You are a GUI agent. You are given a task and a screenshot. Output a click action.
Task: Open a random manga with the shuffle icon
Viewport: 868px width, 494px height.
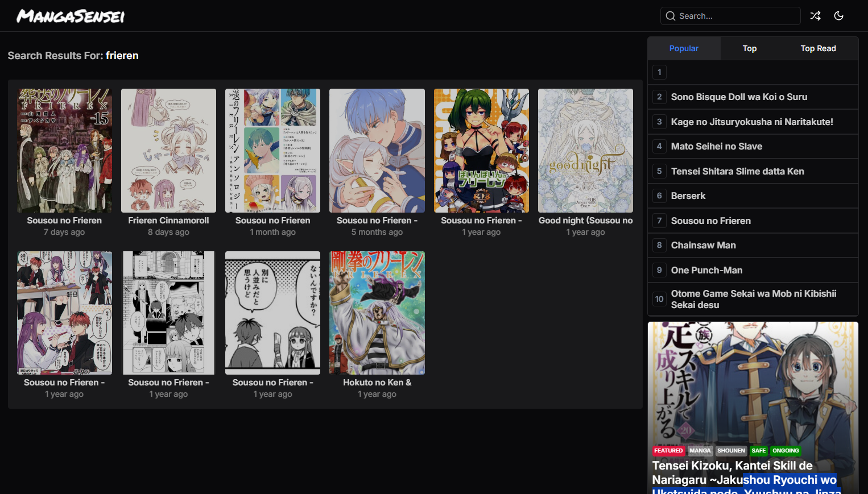pyautogui.click(x=815, y=16)
